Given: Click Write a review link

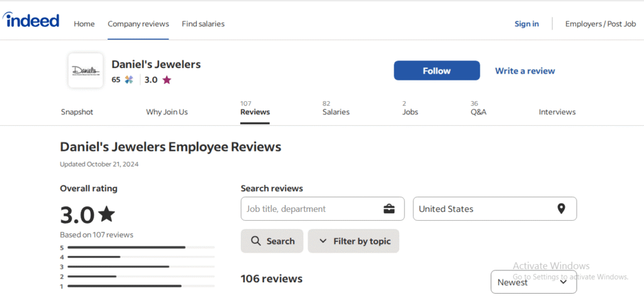Looking at the screenshot, I should coord(525,71).
